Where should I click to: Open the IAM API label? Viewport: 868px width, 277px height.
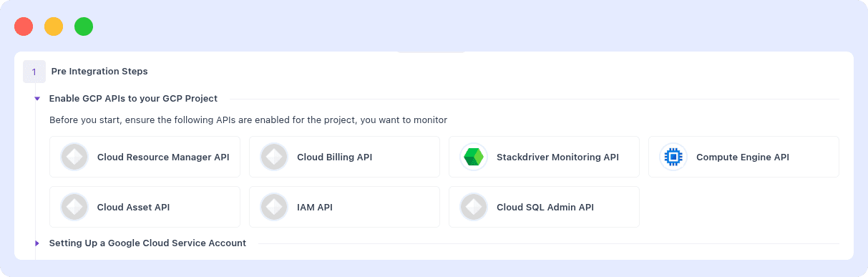click(315, 207)
